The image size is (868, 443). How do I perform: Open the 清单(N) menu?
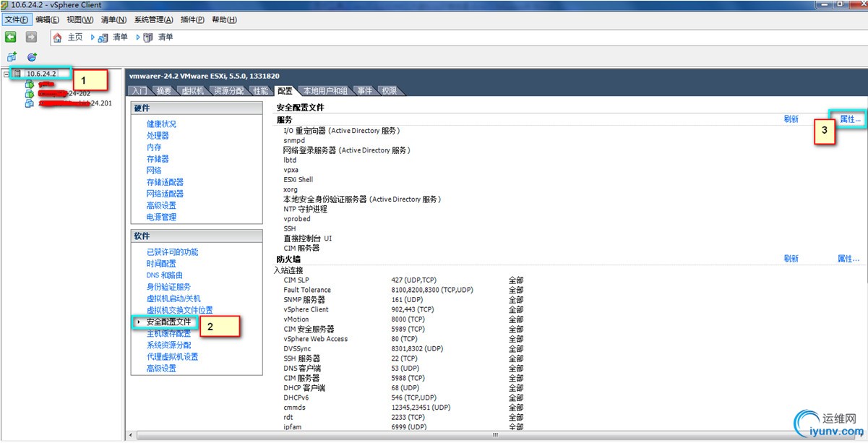pyautogui.click(x=113, y=20)
